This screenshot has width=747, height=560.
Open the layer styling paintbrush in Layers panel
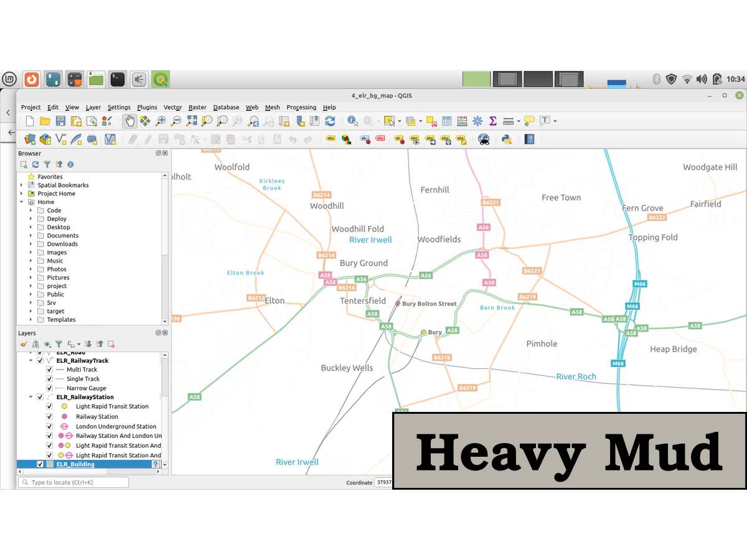[24, 344]
